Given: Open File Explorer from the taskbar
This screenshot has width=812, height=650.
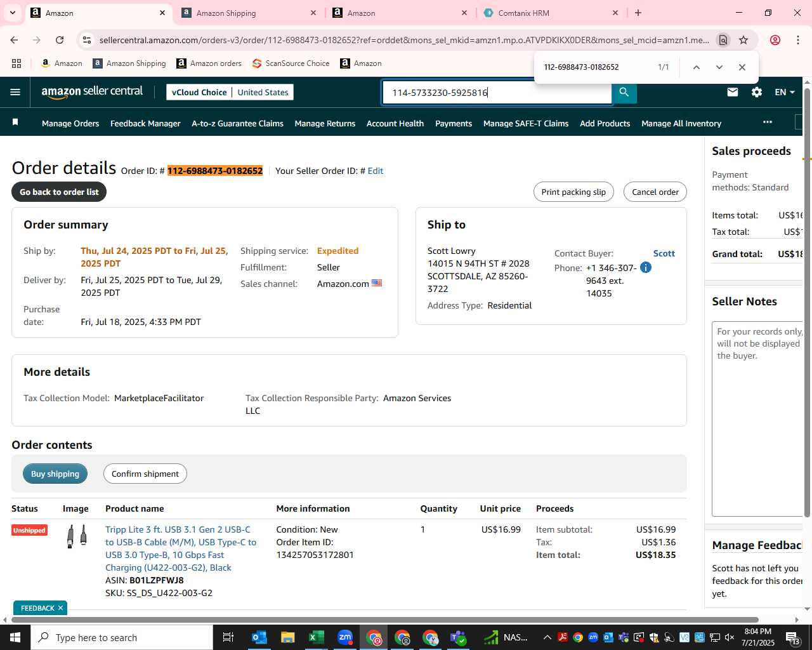Looking at the screenshot, I should pos(288,637).
